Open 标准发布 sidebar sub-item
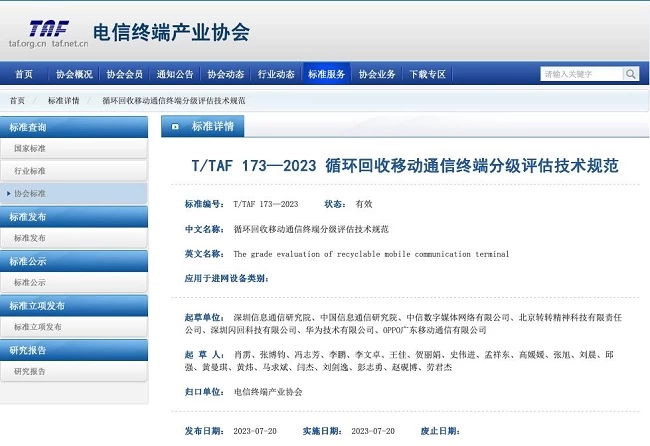Image resolution: width=650 pixels, height=446 pixels. tap(30, 238)
